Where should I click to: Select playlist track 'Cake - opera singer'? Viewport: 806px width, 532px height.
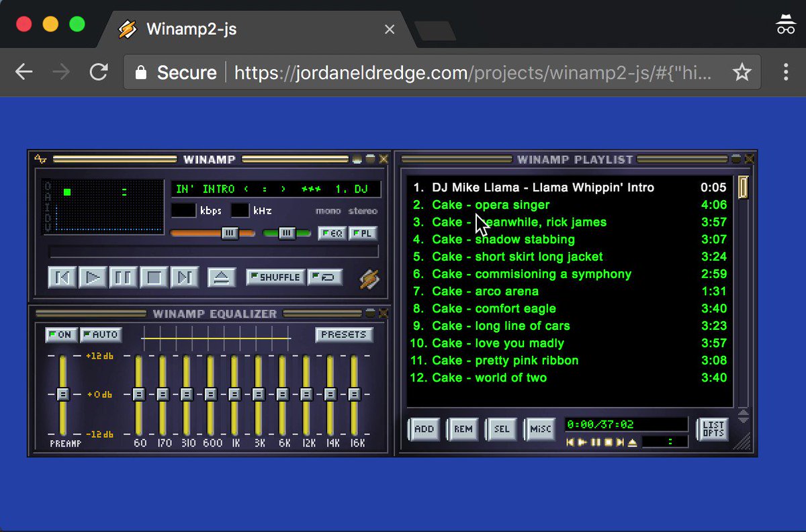tap(568, 205)
